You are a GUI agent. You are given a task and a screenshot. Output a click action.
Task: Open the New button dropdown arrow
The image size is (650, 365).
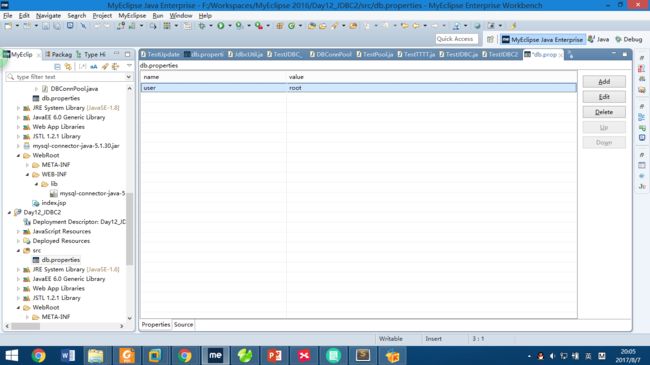pos(17,26)
